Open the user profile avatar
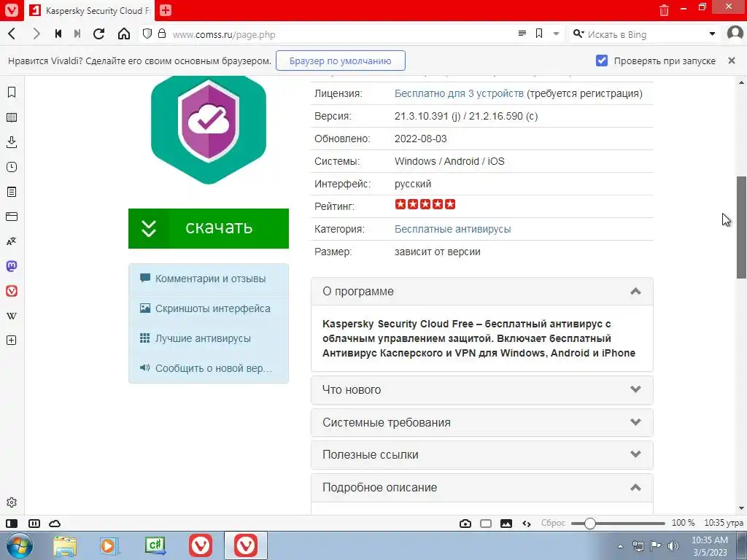This screenshot has height=560, width=747. pos(735,34)
